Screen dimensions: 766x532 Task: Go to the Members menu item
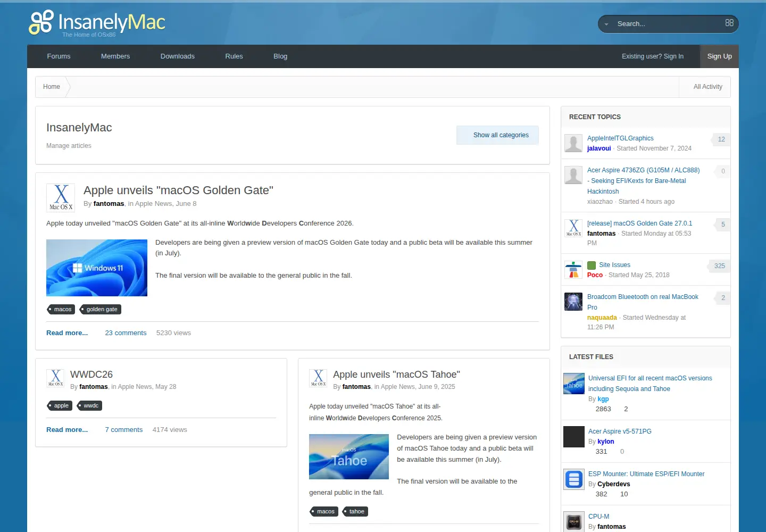click(x=115, y=56)
